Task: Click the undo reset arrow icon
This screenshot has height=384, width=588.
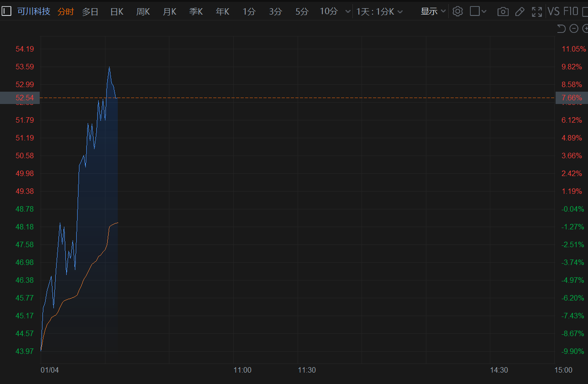Action: click(x=561, y=29)
